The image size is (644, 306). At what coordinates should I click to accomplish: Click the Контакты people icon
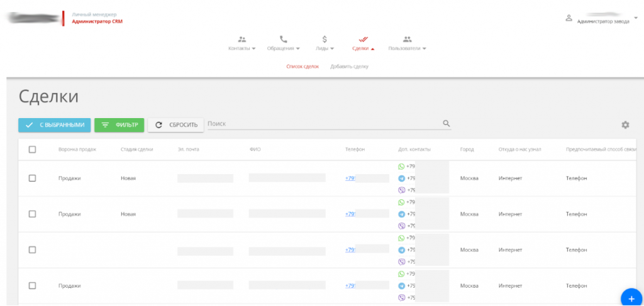pyautogui.click(x=242, y=40)
